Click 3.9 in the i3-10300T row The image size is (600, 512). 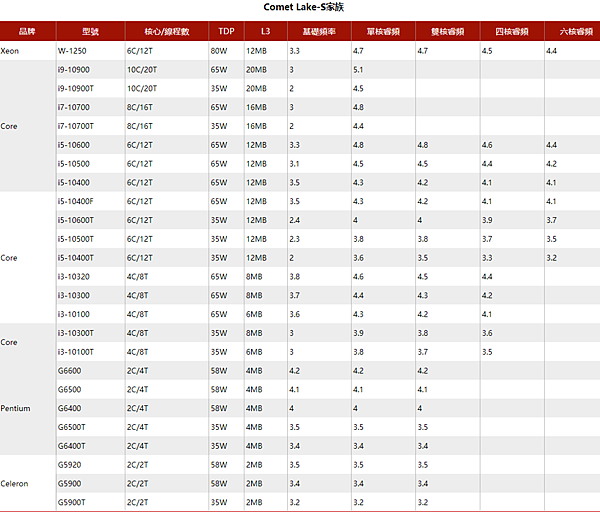[358, 333]
